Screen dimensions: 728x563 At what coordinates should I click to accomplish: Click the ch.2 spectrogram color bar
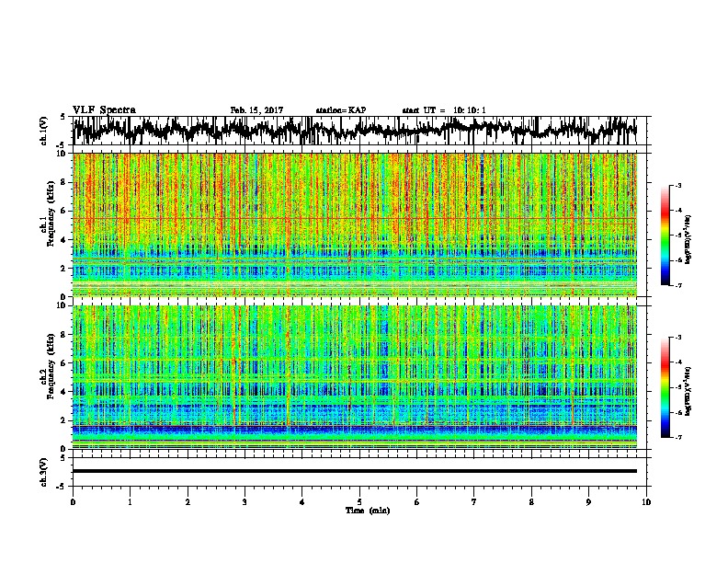point(665,387)
